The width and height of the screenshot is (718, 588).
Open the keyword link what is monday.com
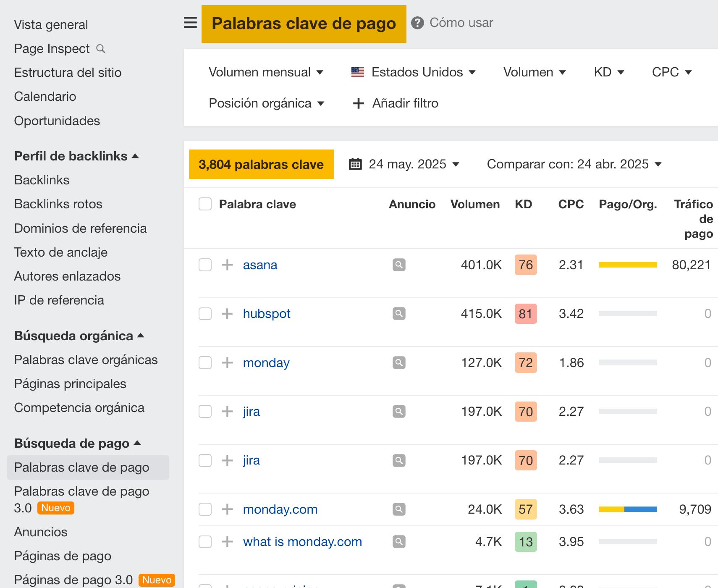pyautogui.click(x=302, y=541)
